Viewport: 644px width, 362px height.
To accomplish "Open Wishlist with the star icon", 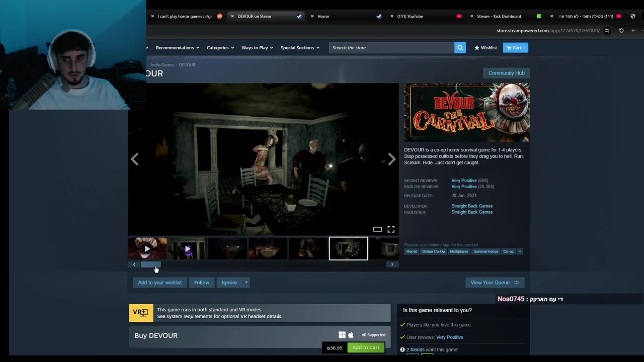I will coord(486,47).
